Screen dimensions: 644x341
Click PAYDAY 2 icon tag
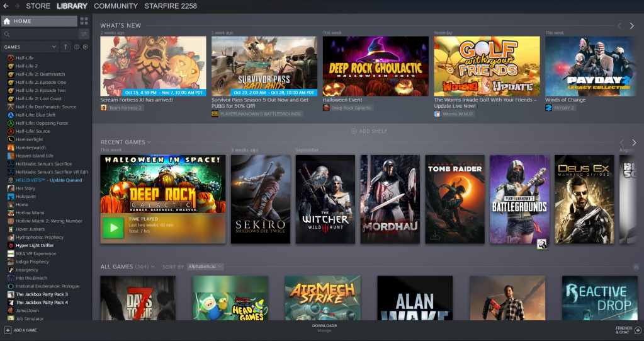click(548, 108)
